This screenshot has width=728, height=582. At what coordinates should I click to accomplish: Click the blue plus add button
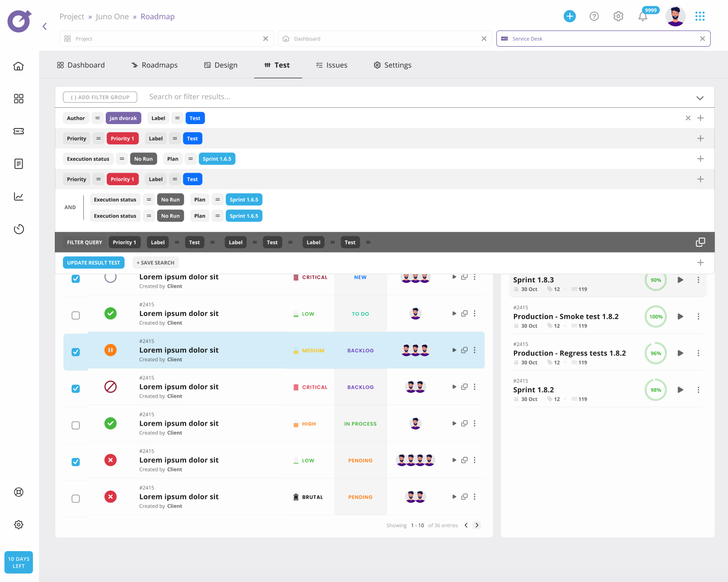(x=570, y=16)
